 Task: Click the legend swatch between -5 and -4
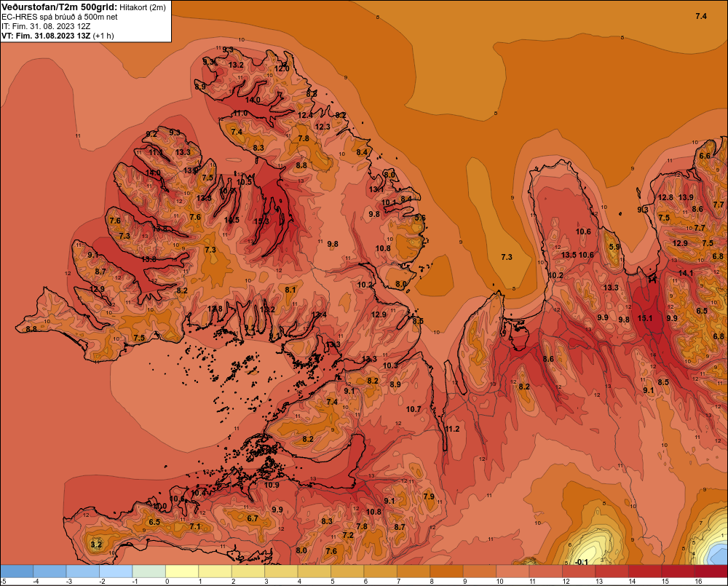tap(17, 571)
